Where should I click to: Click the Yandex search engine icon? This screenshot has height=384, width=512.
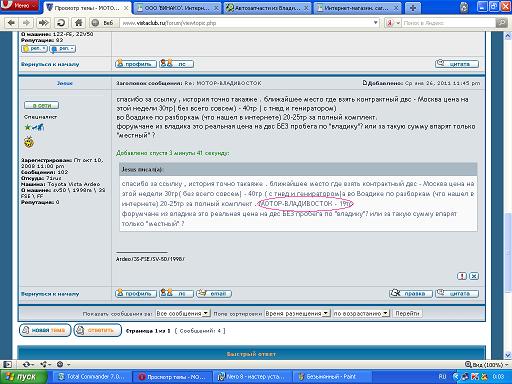pos(389,23)
